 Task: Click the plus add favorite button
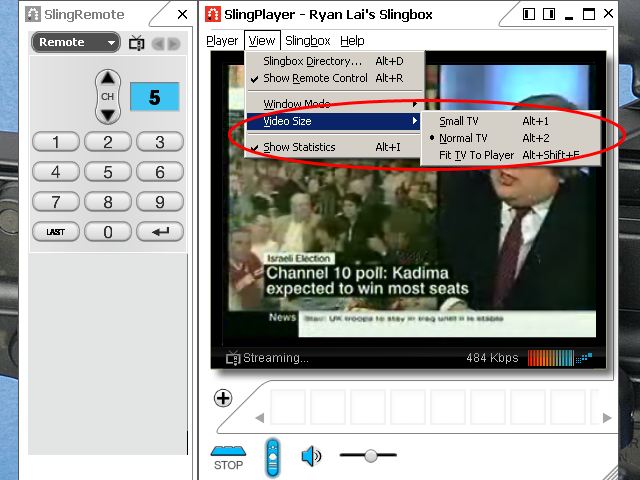223,398
